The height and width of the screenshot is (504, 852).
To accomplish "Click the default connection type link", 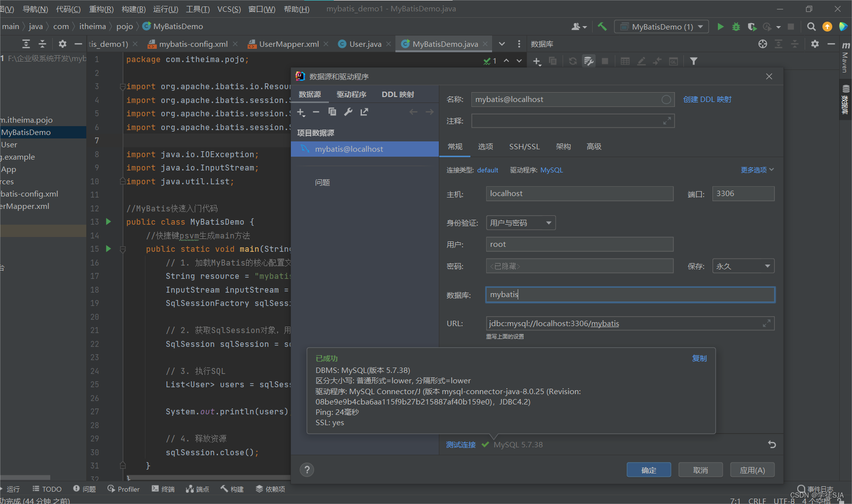I will [488, 170].
